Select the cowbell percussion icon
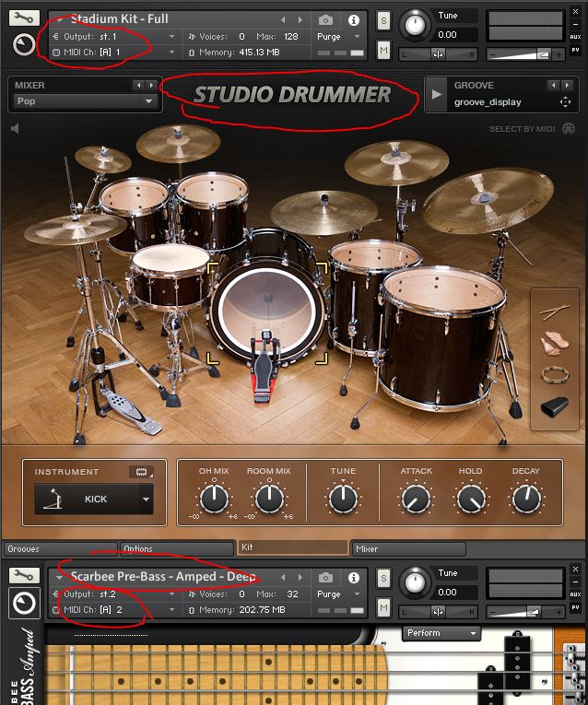 (x=555, y=407)
